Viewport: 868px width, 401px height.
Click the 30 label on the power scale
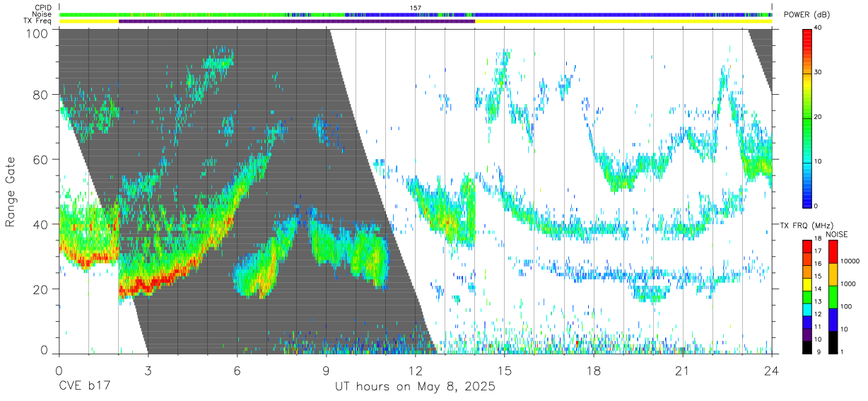(819, 72)
